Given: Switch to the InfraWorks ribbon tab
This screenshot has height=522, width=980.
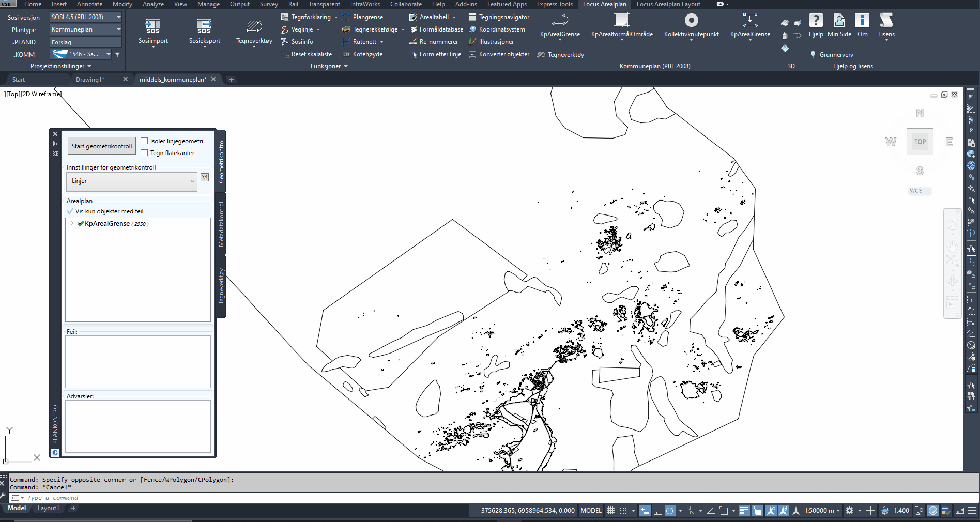Looking at the screenshot, I should click(x=364, y=4).
